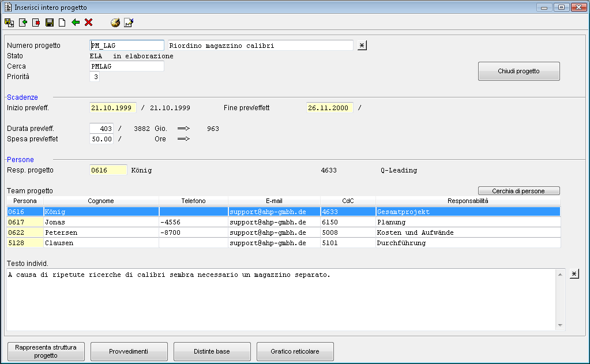Click the Spesa prev. field showing 50.00

click(x=102, y=139)
